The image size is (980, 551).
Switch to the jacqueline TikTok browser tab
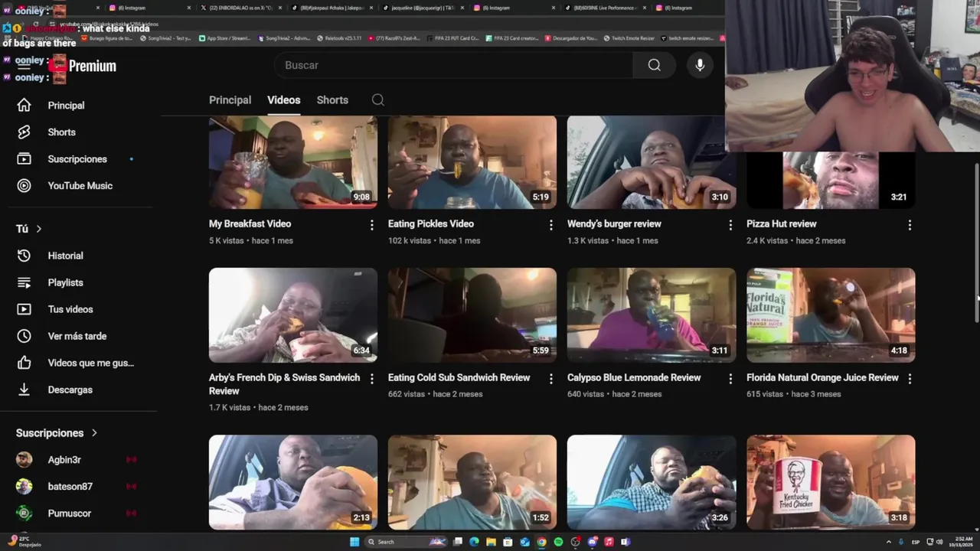click(423, 8)
